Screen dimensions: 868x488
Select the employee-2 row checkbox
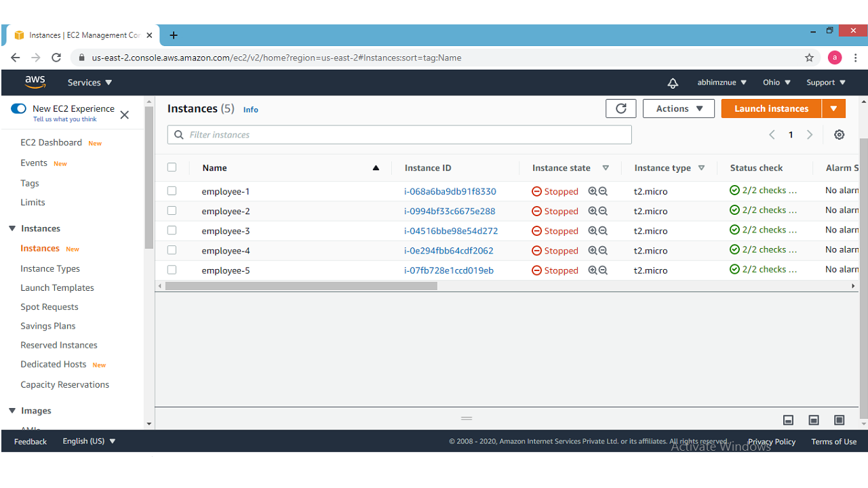point(172,211)
